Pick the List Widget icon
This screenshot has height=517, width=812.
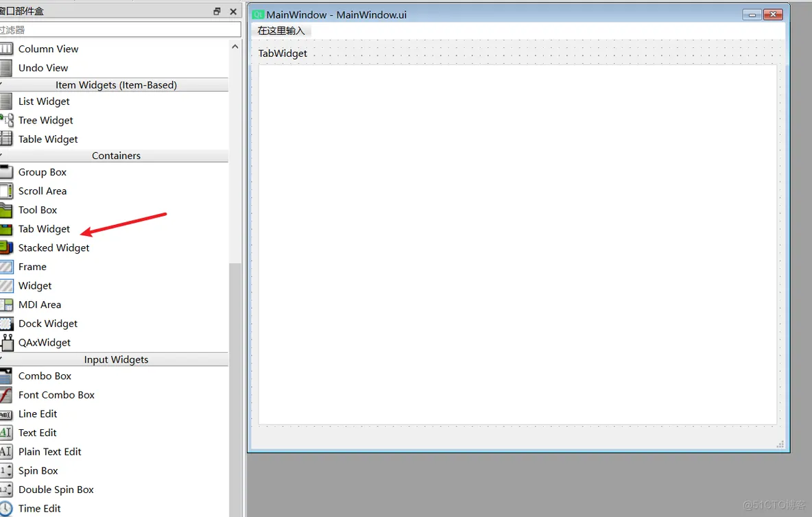click(6, 101)
